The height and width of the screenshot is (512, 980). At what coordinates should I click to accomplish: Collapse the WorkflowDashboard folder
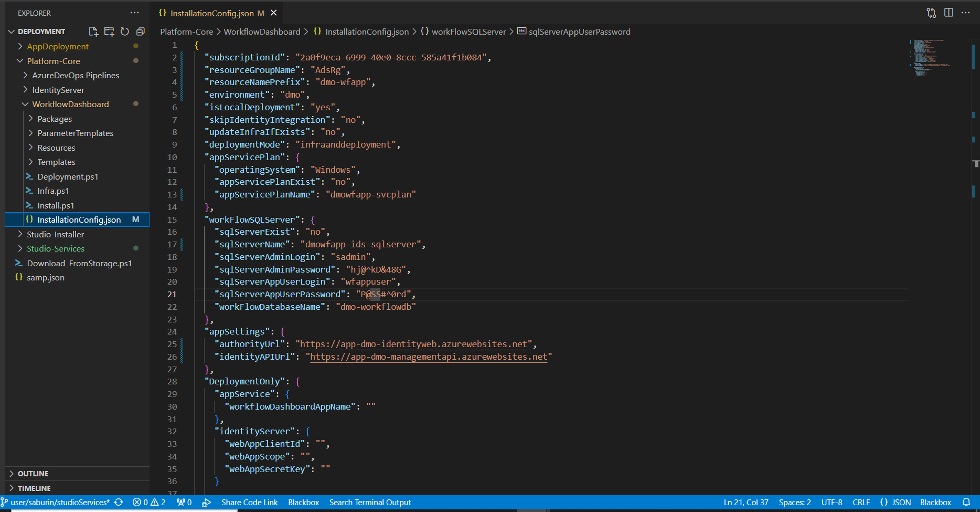click(x=70, y=105)
